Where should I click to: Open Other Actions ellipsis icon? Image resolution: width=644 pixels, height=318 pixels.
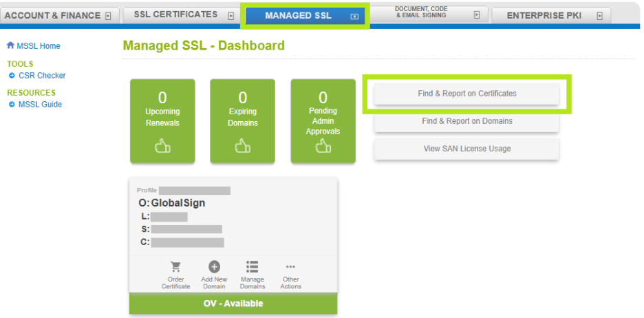[x=290, y=267]
